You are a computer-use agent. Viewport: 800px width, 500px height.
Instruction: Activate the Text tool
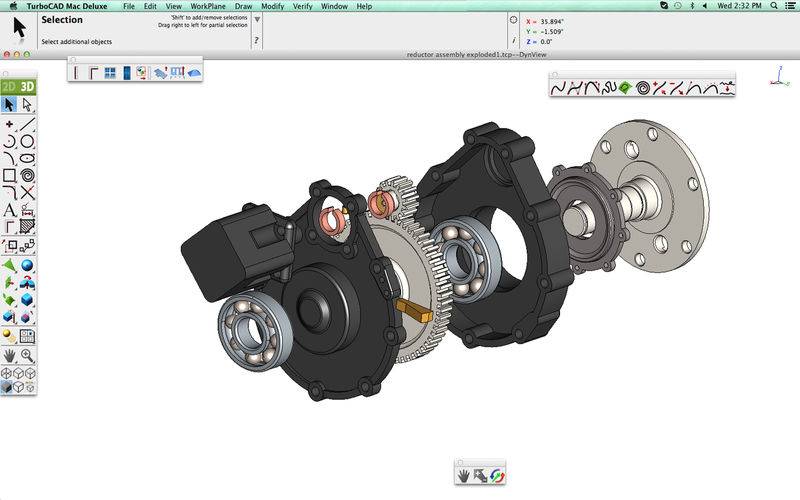pos(9,209)
